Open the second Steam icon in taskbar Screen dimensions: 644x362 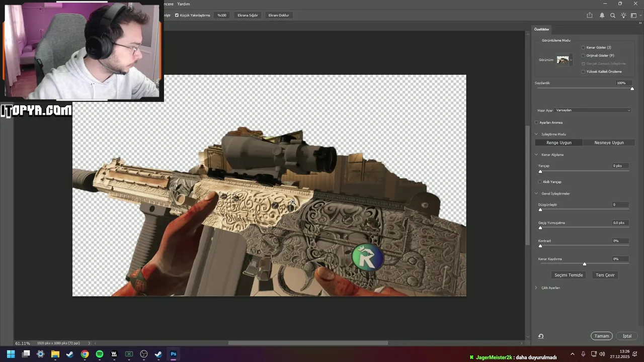tap(158, 354)
